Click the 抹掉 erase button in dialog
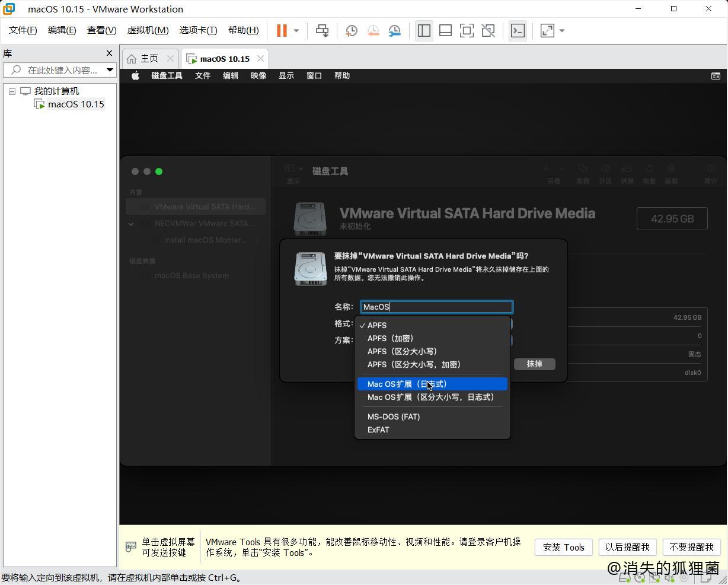Image resolution: width=728 pixels, height=585 pixels. (x=534, y=364)
